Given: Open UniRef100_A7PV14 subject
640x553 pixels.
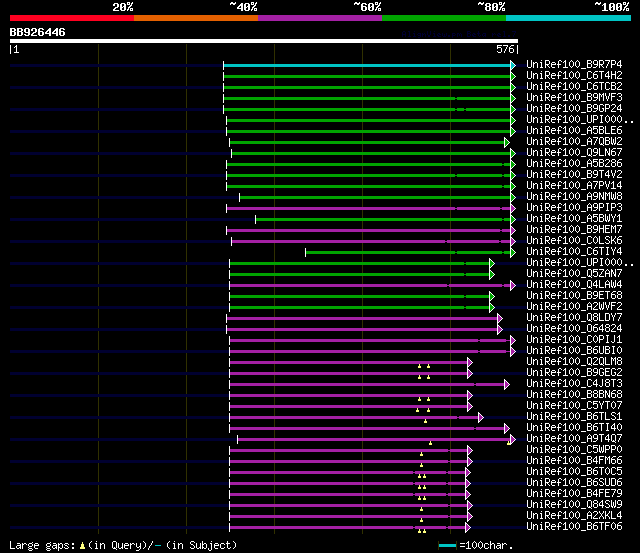Looking at the screenshot, I should (574, 186).
